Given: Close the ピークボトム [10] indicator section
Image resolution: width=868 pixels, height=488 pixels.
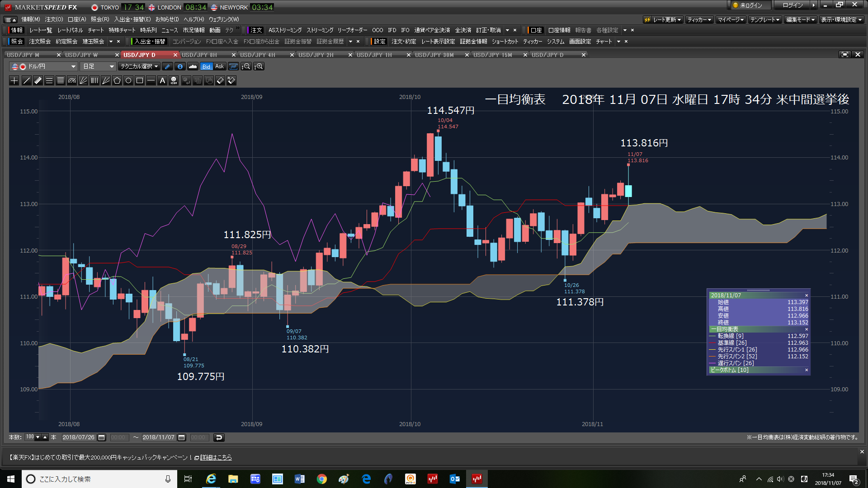Looking at the screenshot, I should [x=807, y=370].
